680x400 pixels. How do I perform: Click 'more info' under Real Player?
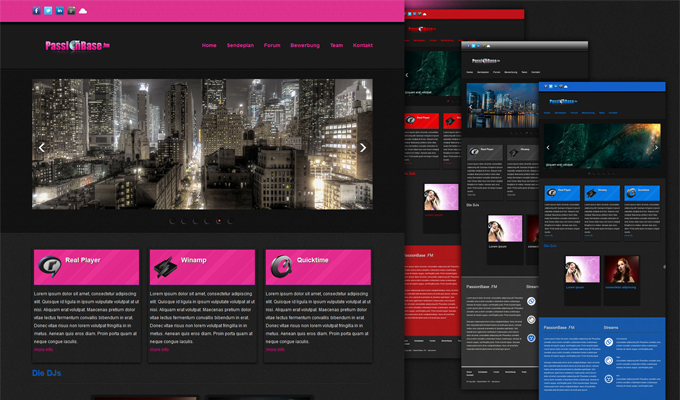(x=44, y=350)
